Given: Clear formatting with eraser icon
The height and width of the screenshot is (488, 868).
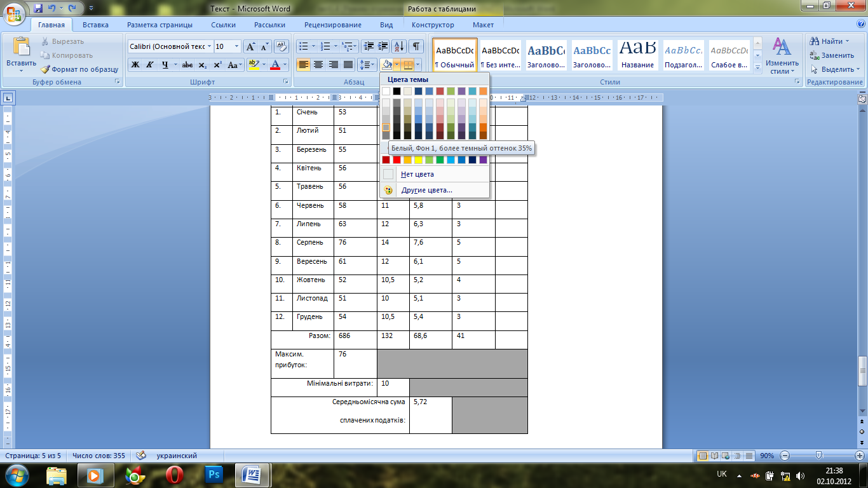Looking at the screenshot, I should pos(282,46).
